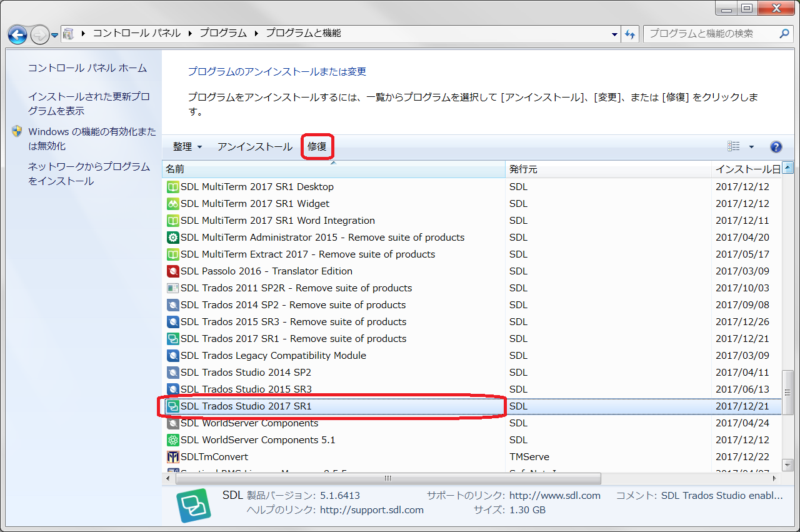Click the grayed forward navigation arrow
Viewport: 800px width, 532px height.
[x=39, y=34]
